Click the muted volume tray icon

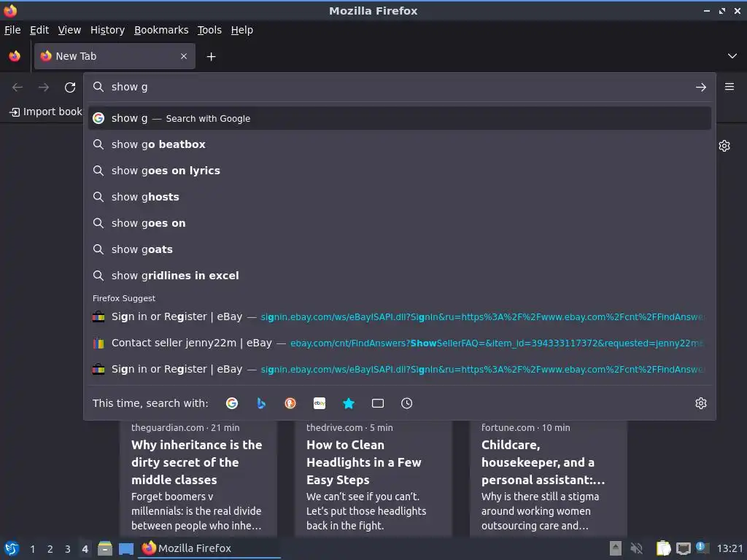click(x=636, y=548)
